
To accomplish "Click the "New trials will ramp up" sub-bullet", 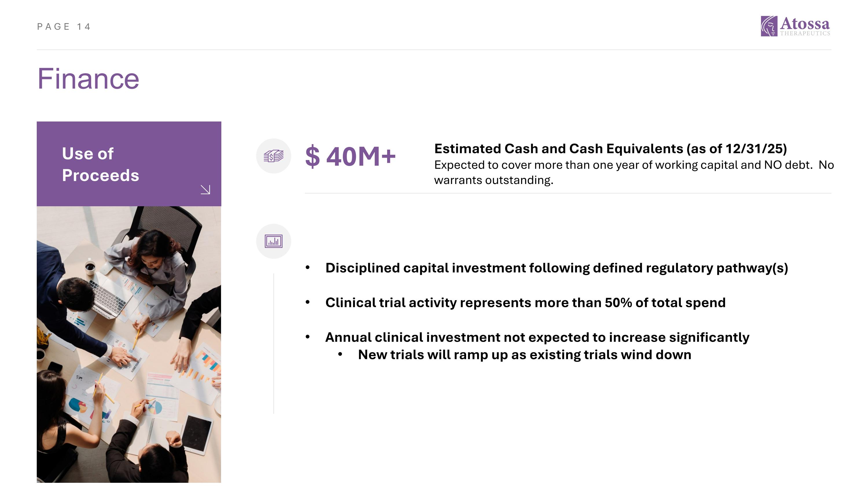I will (524, 355).
